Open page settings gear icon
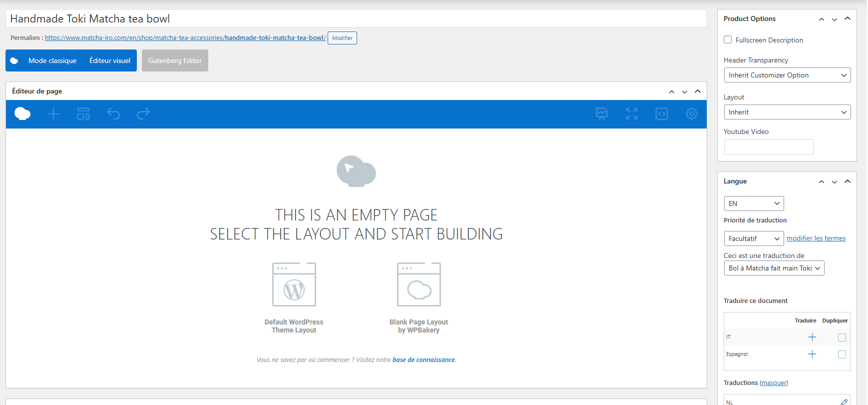The height and width of the screenshot is (405, 868). [x=692, y=114]
